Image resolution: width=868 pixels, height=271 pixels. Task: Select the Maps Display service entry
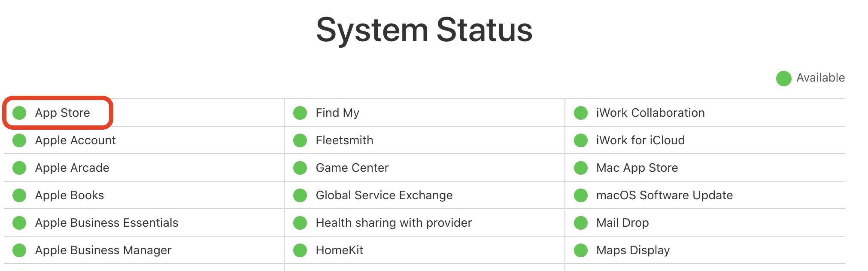(633, 250)
